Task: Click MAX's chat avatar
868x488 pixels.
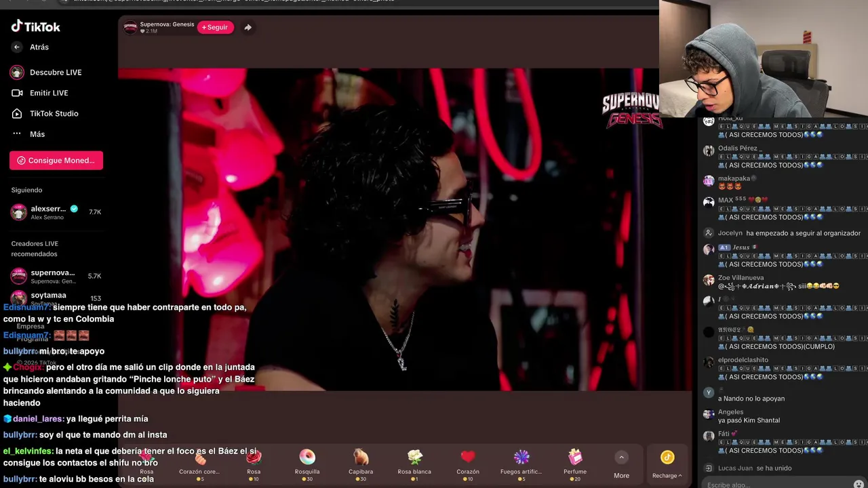Action: coord(709,202)
